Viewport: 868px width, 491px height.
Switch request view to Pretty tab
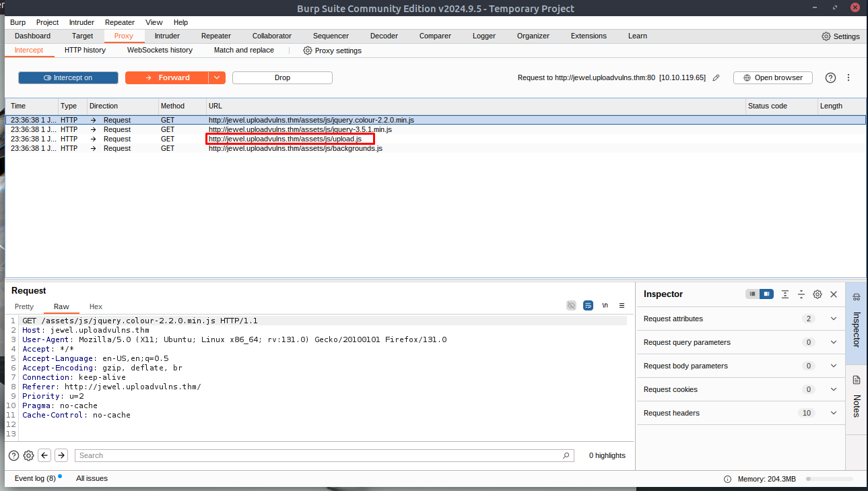[x=24, y=306]
